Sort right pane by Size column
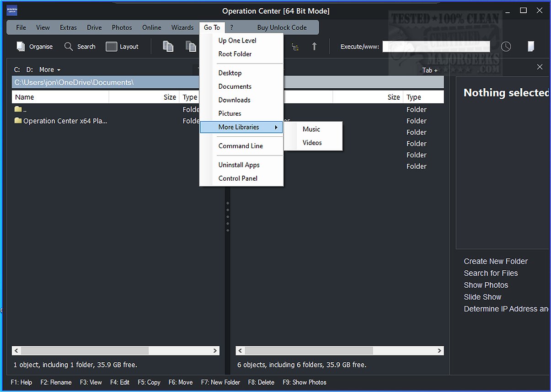The height and width of the screenshot is (392, 551). pyautogui.click(x=368, y=97)
